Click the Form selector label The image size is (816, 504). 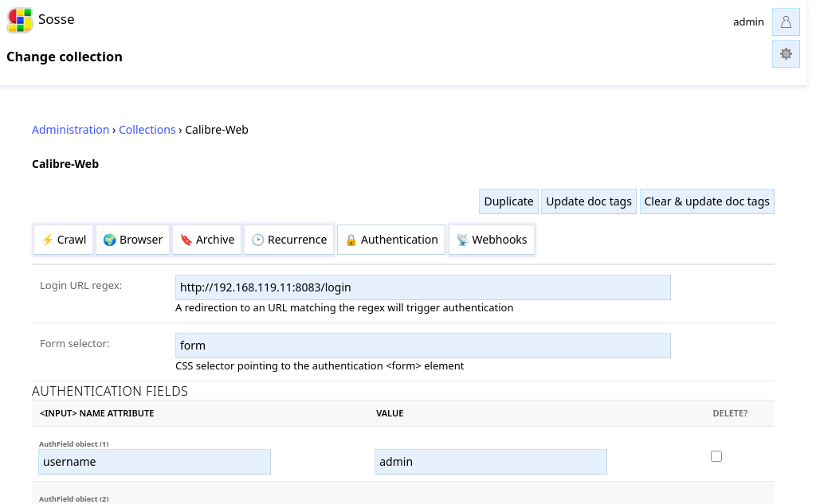click(x=74, y=343)
